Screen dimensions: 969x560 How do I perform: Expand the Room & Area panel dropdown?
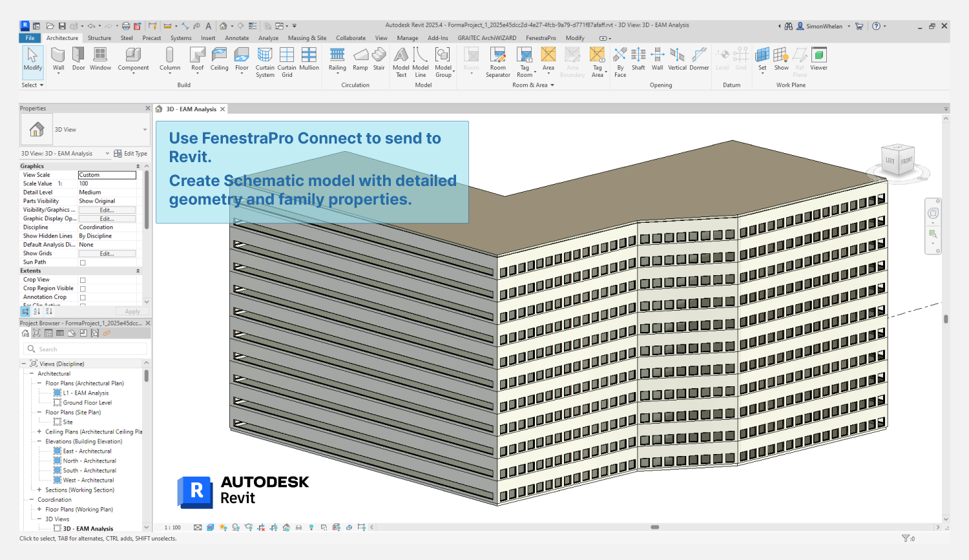pyautogui.click(x=533, y=85)
